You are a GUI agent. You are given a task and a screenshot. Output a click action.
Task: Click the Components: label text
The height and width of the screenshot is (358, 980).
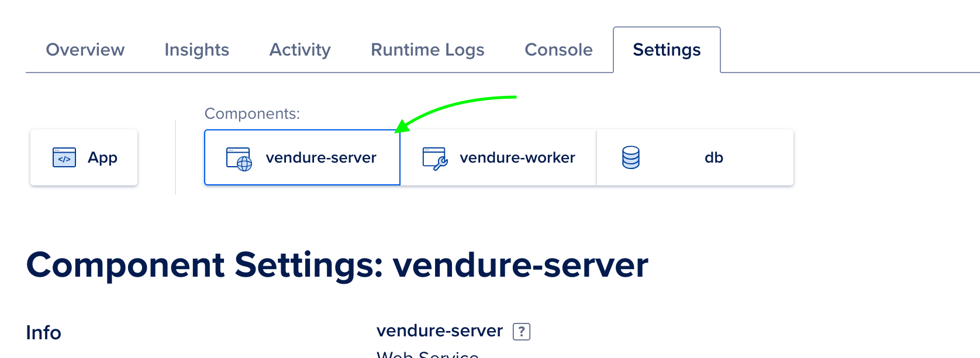[252, 113]
